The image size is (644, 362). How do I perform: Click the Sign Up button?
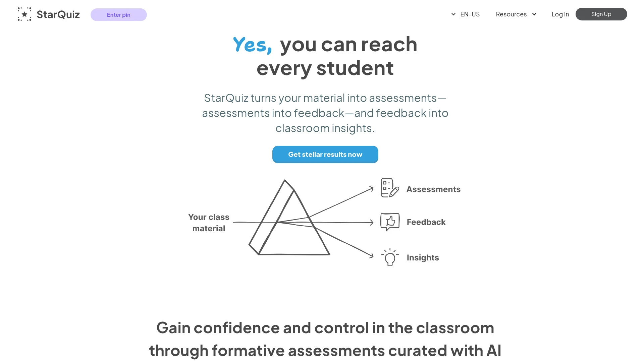(x=601, y=14)
